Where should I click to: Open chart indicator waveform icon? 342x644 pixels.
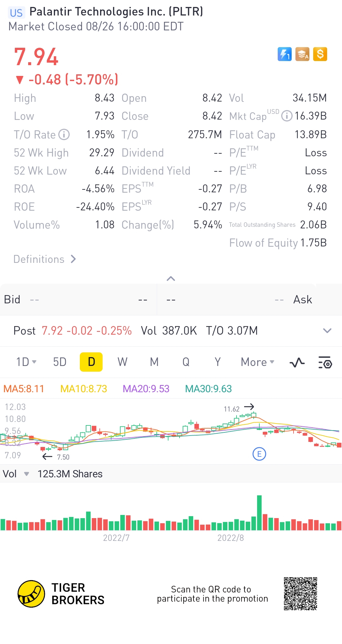coord(297,362)
